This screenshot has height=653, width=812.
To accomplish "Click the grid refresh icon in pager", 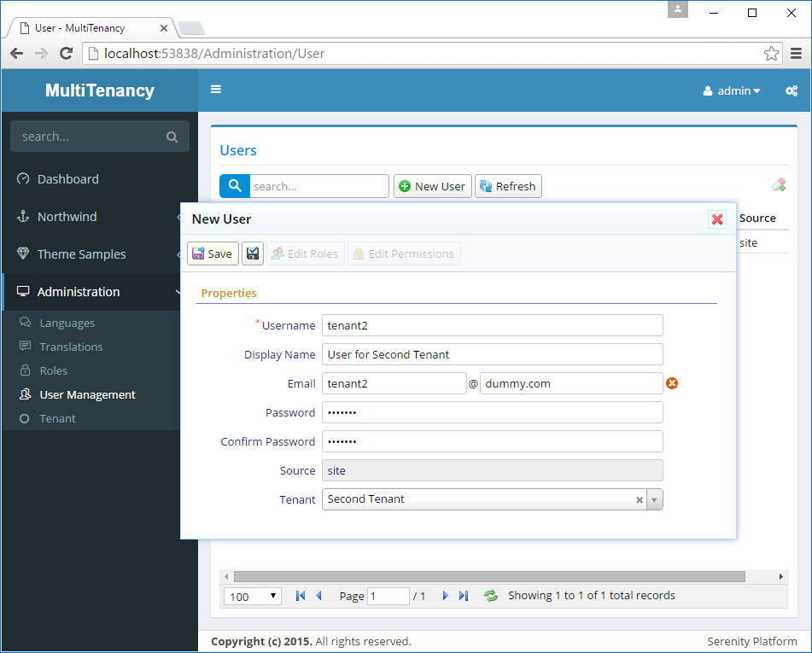I will pyautogui.click(x=491, y=596).
